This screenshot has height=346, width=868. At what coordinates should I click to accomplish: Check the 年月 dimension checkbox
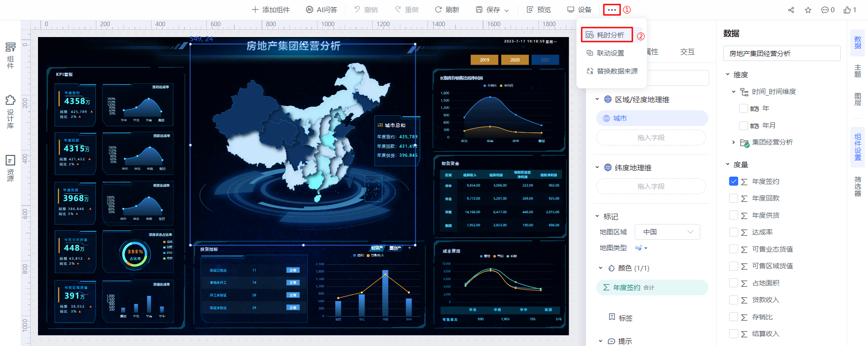[x=743, y=125]
